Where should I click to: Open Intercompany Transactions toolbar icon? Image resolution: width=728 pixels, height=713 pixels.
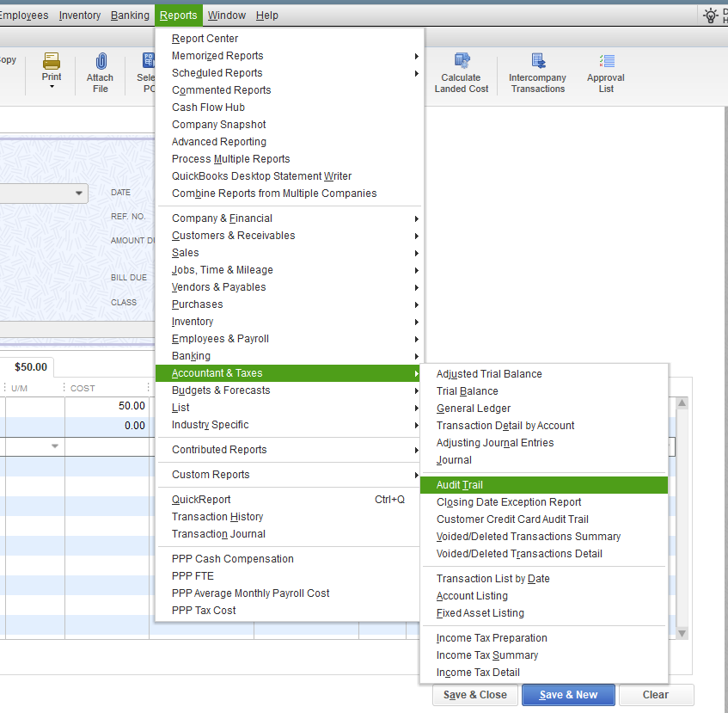pos(538,61)
